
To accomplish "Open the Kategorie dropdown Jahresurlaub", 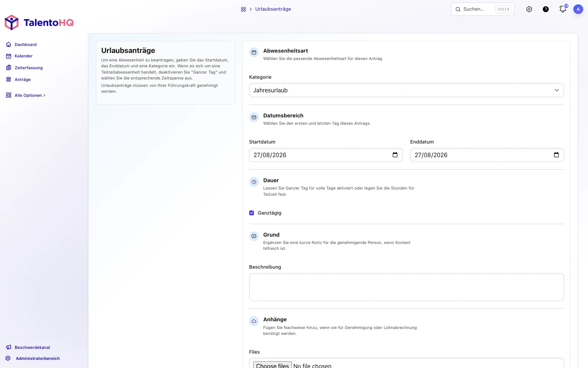I will (406, 90).
